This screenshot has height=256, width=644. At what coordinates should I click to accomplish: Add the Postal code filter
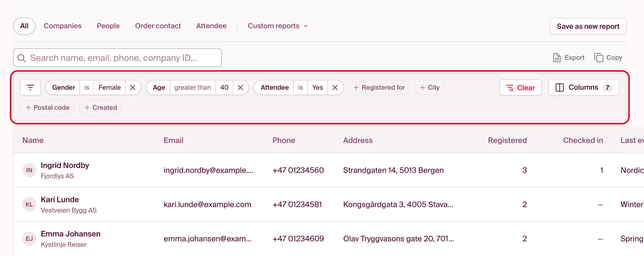pyautogui.click(x=48, y=108)
